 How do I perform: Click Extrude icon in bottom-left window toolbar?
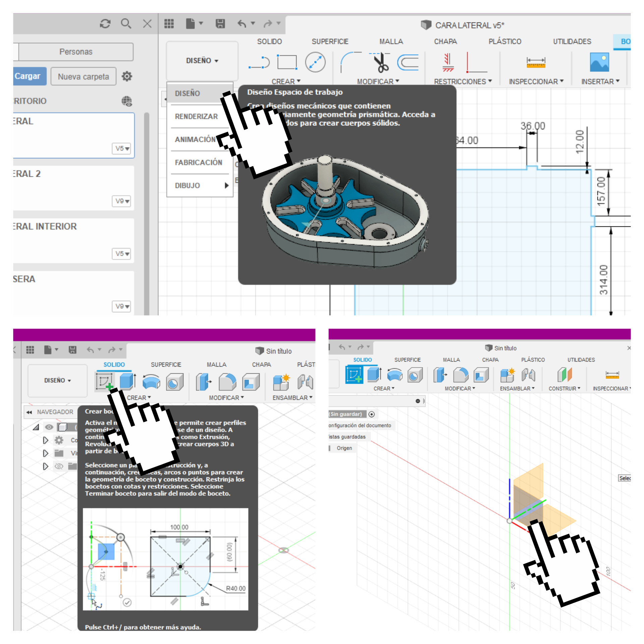point(127,382)
